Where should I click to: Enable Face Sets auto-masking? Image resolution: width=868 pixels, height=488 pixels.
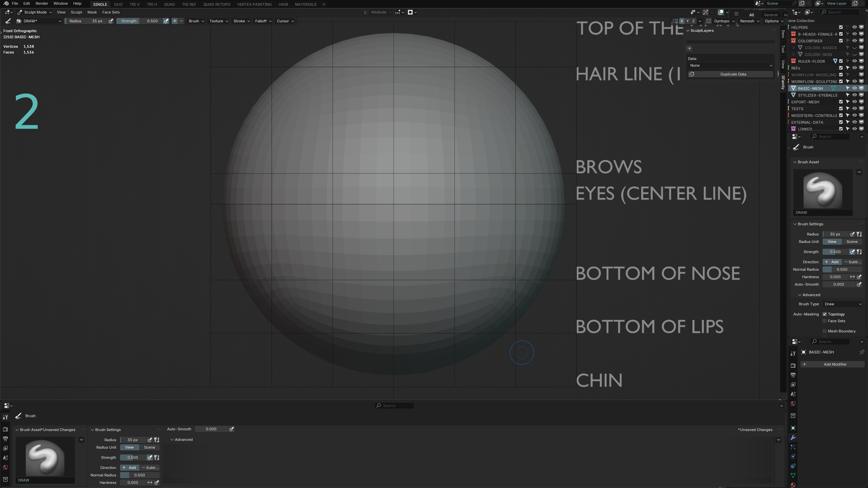[x=825, y=321]
